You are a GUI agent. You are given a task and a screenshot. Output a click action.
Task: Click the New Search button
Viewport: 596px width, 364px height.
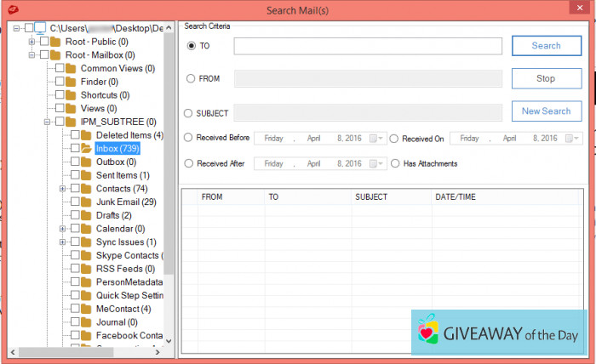(546, 111)
